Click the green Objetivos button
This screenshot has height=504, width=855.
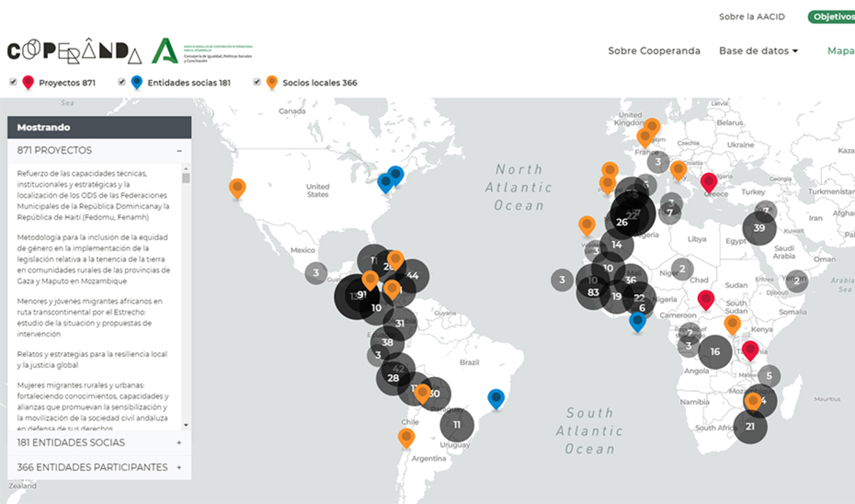[x=832, y=17]
